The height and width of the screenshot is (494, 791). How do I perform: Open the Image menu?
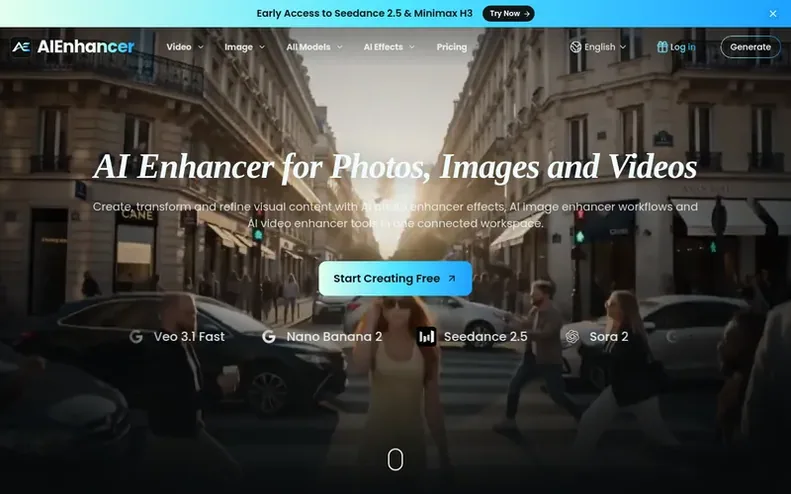239,47
